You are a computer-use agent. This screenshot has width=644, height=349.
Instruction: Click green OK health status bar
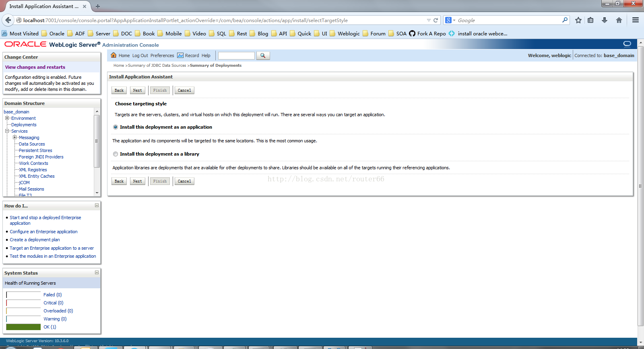pos(23,327)
